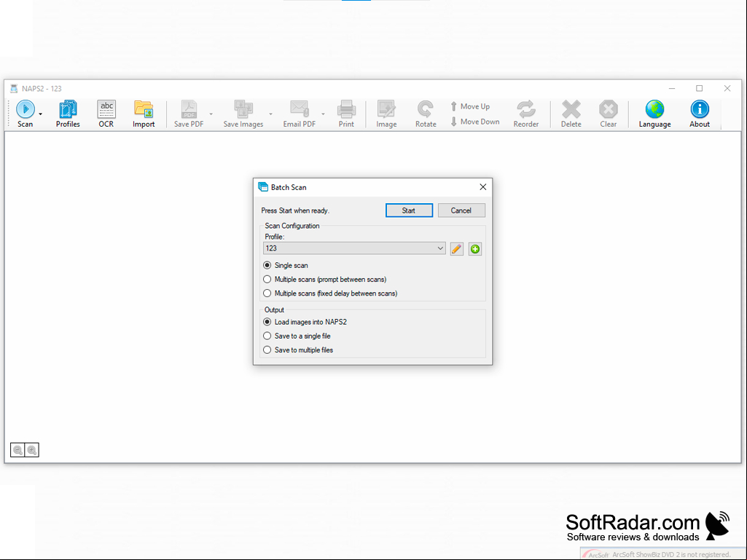Screen dimensions: 747x560
Task: Expand the Email PDF dropdown arrow
Action: click(323, 114)
